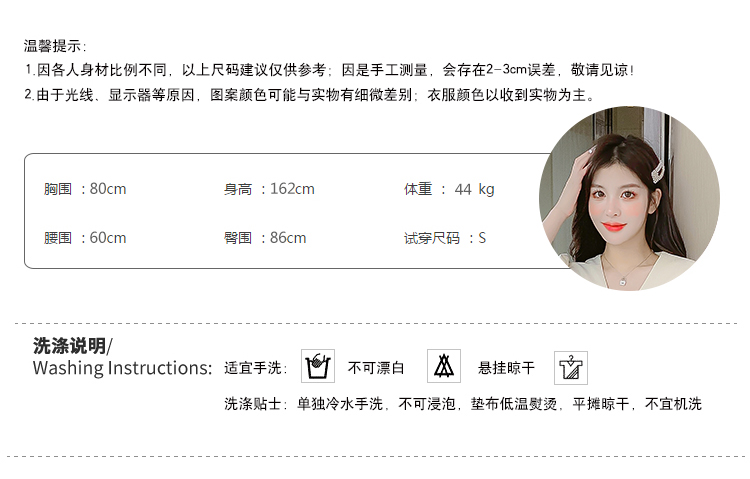Click the 适宜手洗 label
This screenshot has height=479, width=750.
[255, 368]
